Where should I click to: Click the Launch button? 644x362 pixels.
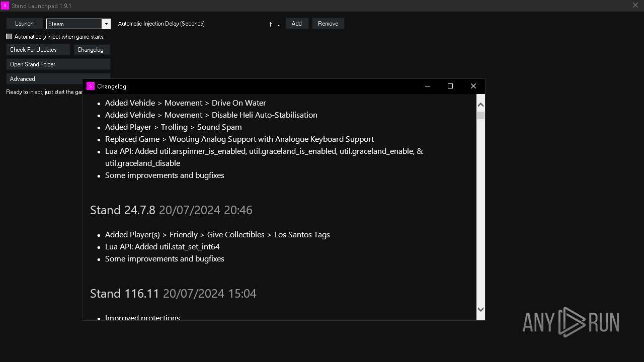point(24,24)
